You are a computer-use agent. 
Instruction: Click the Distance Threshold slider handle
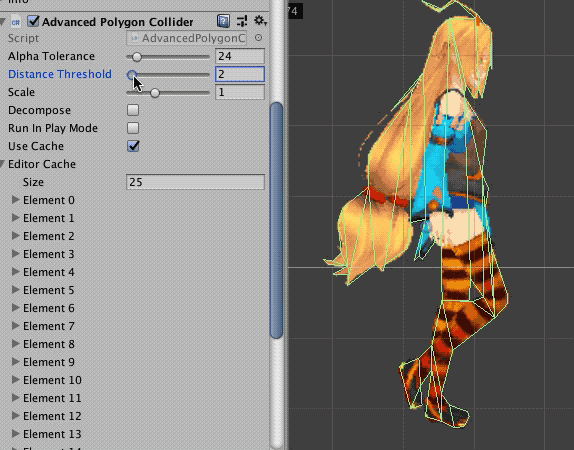coord(132,75)
